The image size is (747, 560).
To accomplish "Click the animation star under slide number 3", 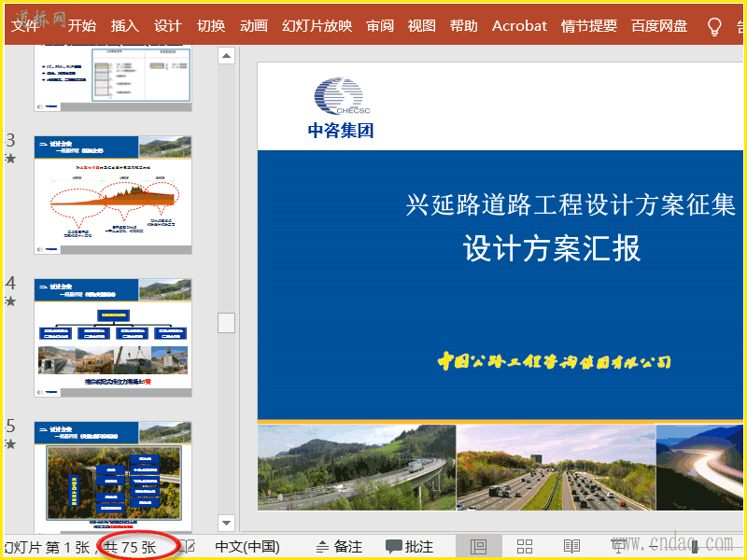I will point(10,159).
